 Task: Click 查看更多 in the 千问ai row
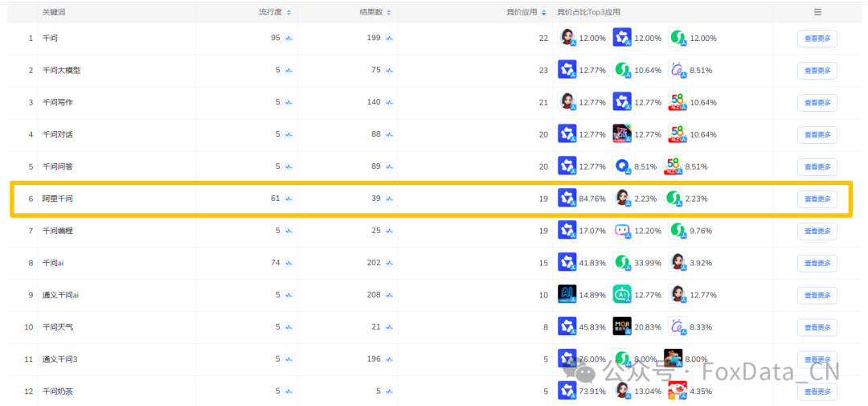(x=817, y=264)
